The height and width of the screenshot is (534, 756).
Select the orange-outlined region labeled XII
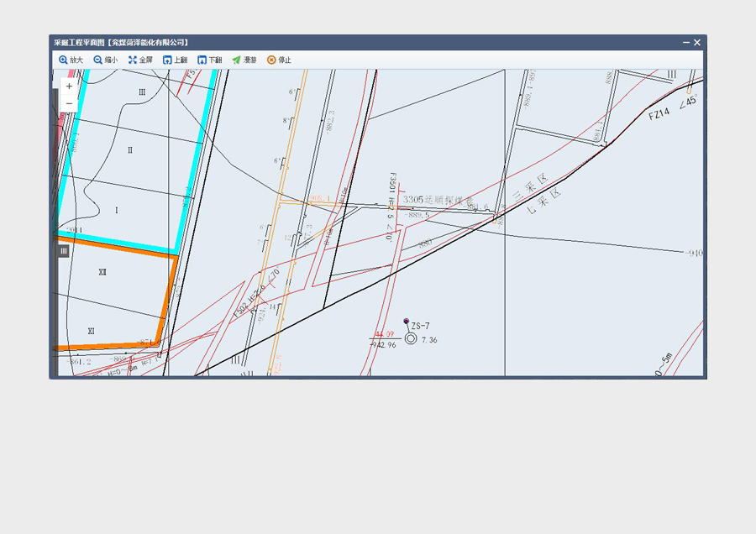point(102,272)
